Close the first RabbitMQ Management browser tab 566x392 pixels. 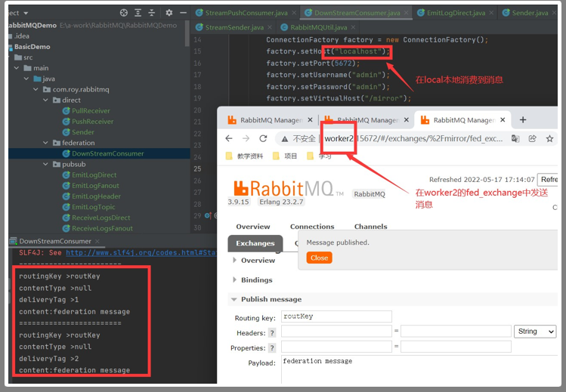[310, 120]
